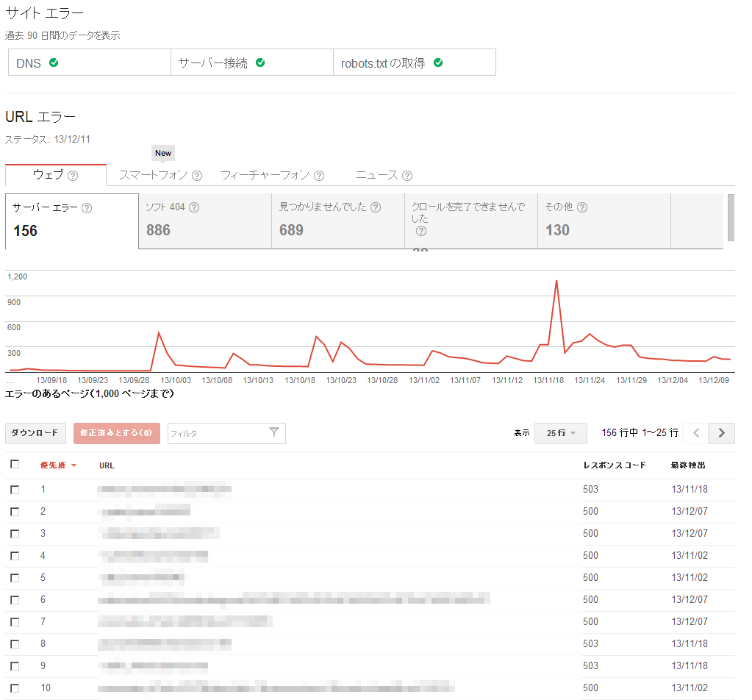
Task: Tick the select-all checkbox in table header
Action: coord(15,464)
